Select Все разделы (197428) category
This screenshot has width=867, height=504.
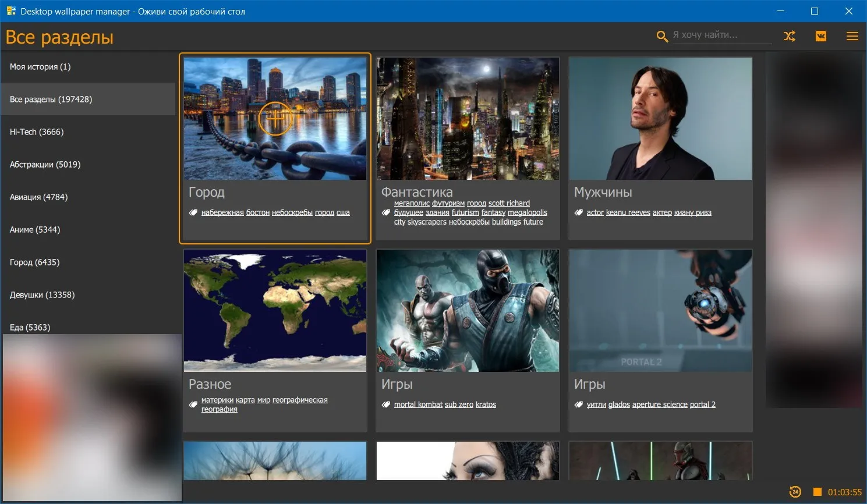pyautogui.click(x=88, y=99)
